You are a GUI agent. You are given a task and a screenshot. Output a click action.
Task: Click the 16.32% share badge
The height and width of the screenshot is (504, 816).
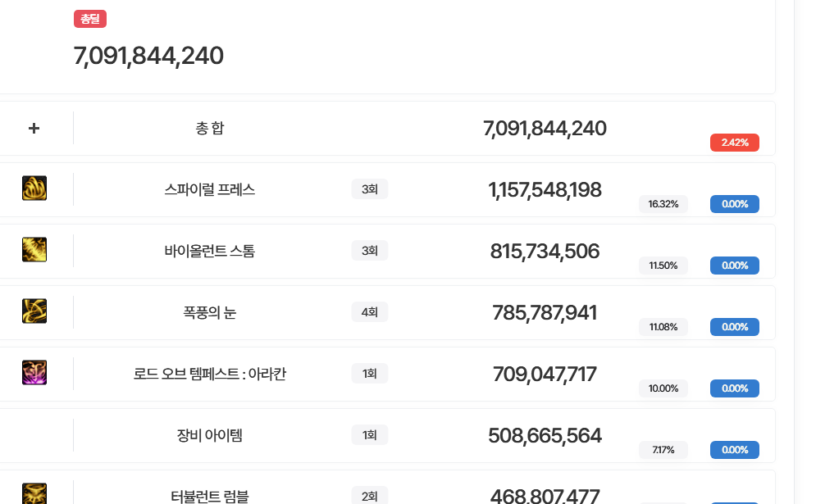(x=663, y=204)
